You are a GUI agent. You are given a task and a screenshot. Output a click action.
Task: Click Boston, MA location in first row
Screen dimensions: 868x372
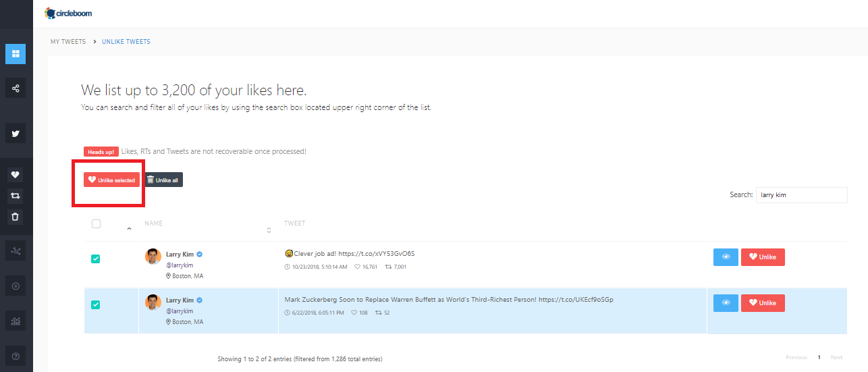coord(188,276)
